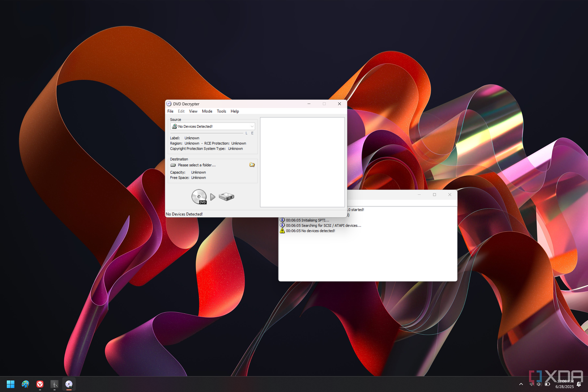The height and width of the screenshot is (392, 588).
Task: Maximize the log window
Action: tap(435, 194)
